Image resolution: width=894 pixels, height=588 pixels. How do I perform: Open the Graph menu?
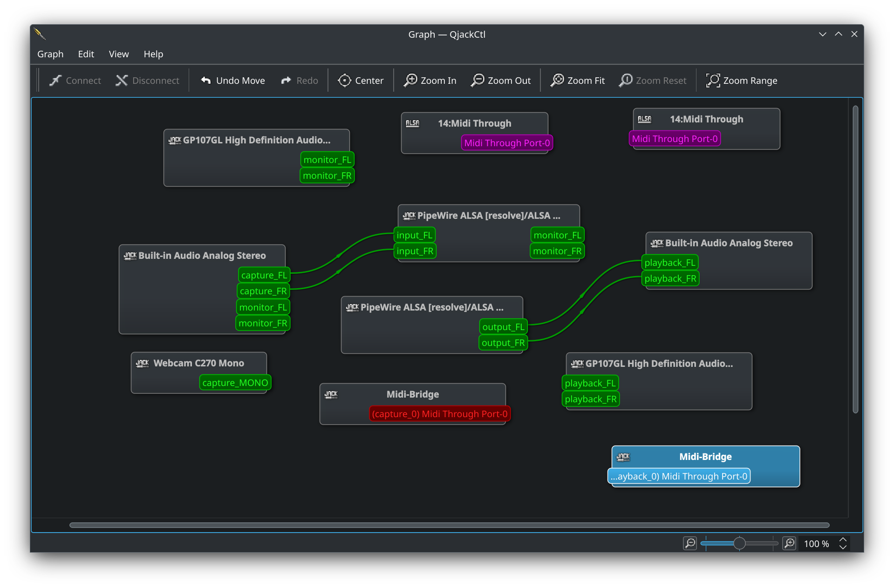coord(50,54)
